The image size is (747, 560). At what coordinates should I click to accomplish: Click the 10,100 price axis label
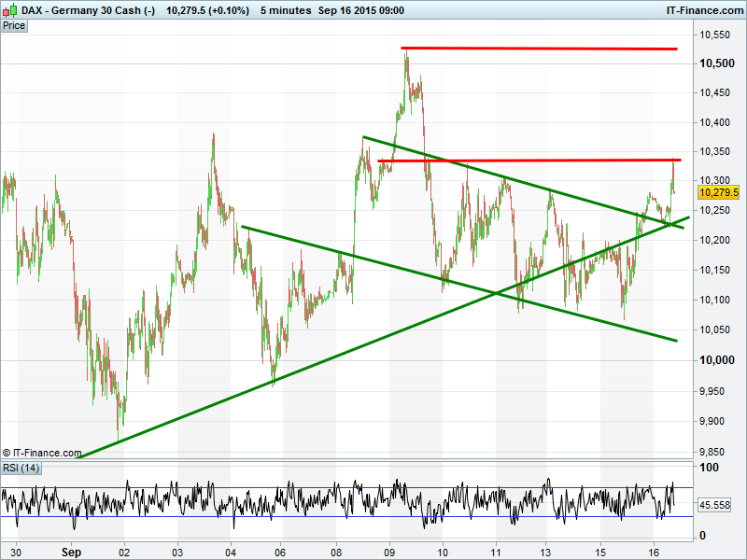(x=714, y=300)
